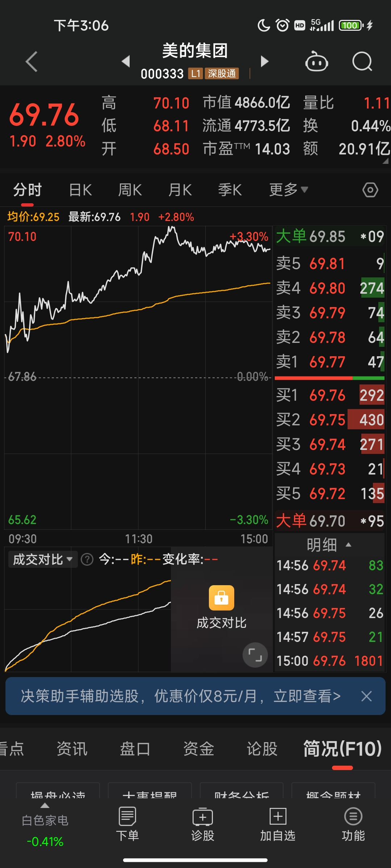Tap the L1 quote level badge
The height and width of the screenshot is (868, 391).
[x=195, y=73]
